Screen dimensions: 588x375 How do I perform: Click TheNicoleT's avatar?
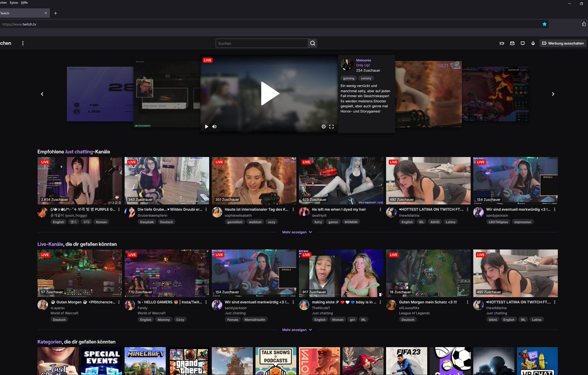[304, 304]
